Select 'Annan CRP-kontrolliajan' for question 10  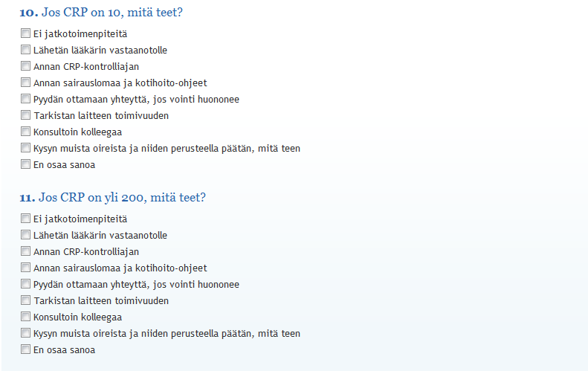(x=25, y=65)
